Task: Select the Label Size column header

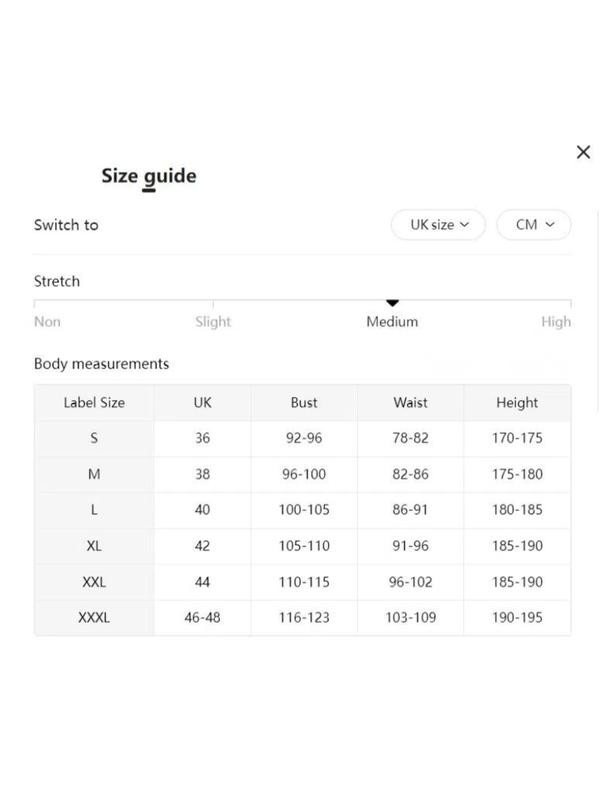Action: pyautogui.click(x=94, y=403)
